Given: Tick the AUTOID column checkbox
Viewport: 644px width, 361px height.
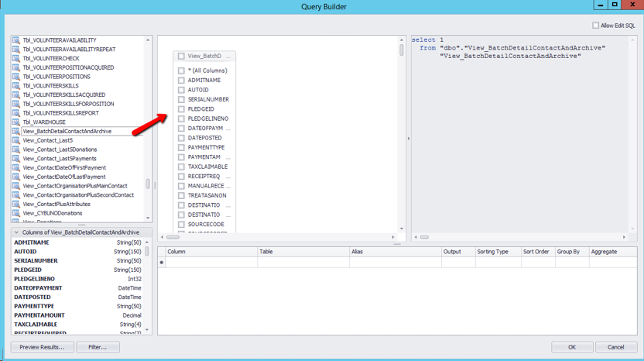Looking at the screenshot, I should click(181, 90).
